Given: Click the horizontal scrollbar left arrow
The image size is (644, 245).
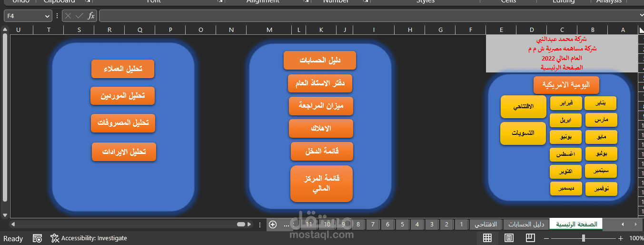Looking at the screenshot, I should 13,224.
